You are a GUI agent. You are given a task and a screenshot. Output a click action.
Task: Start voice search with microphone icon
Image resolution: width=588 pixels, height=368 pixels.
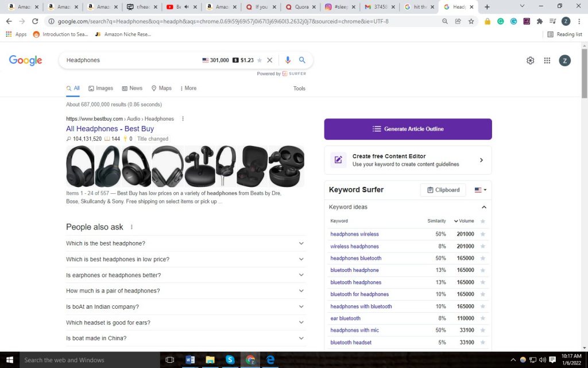click(288, 60)
